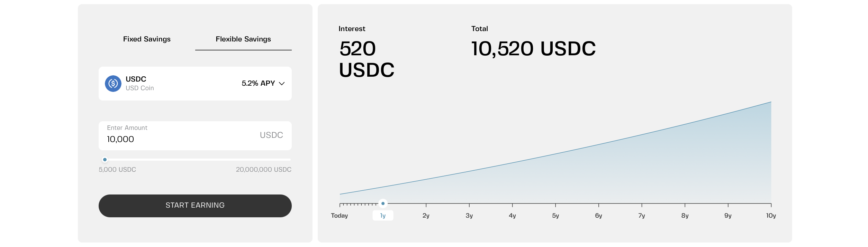The width and height of the screenshot is (868, 247).
Task: Open the USDC coin selector card
Action: click(195, 84)
